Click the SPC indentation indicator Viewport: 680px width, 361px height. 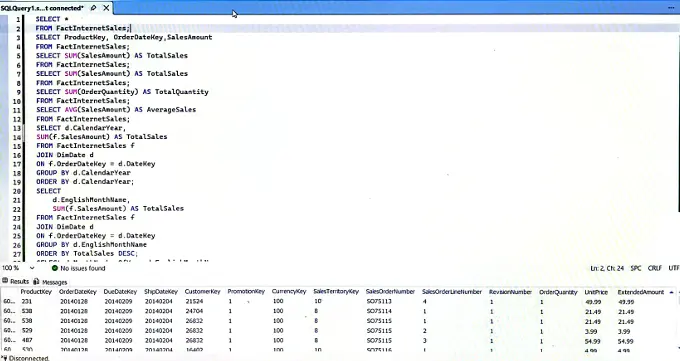click(x=636, y=268)
